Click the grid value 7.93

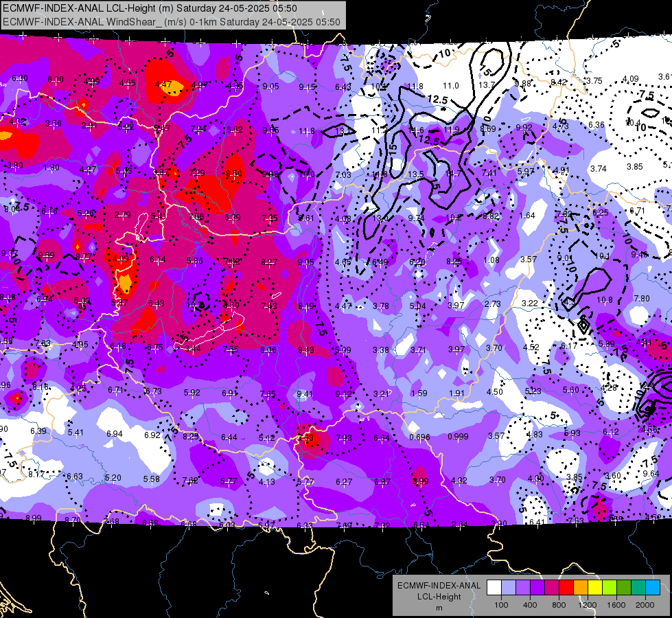click(344, 438)
